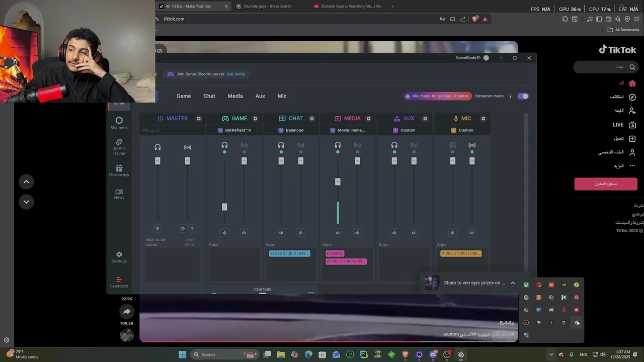Switch to Mic tab in Sonar
Viewport: 644px width, 362px height.
pyautogui.click(x=282, y=96)
